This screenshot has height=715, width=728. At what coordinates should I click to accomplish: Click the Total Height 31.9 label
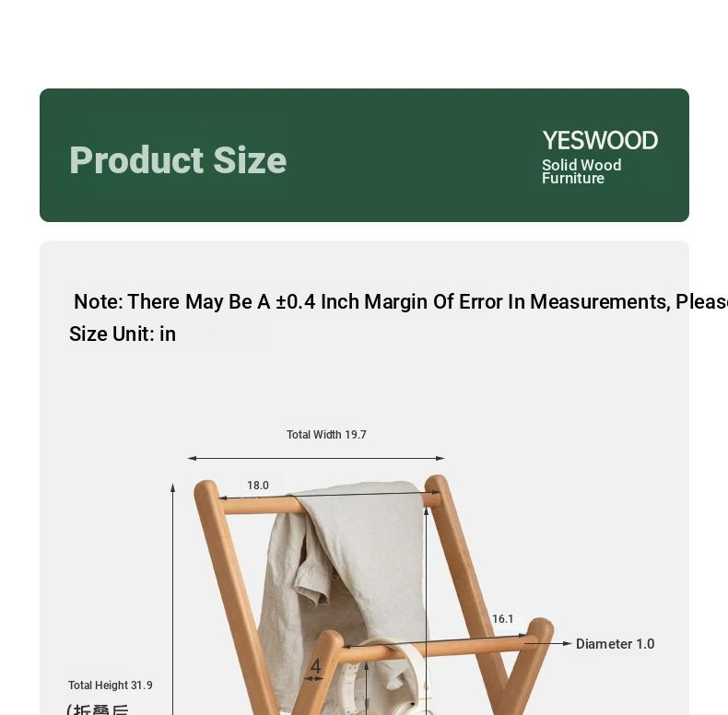point(111,686)
